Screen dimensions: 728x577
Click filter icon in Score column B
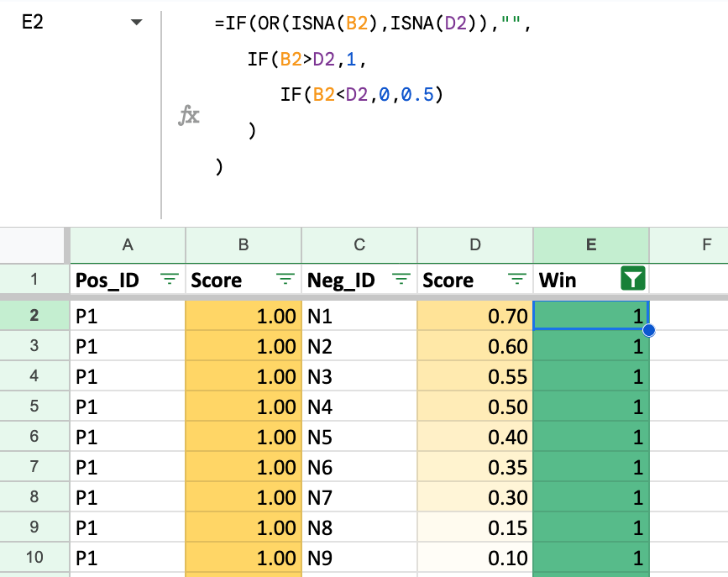285,280
